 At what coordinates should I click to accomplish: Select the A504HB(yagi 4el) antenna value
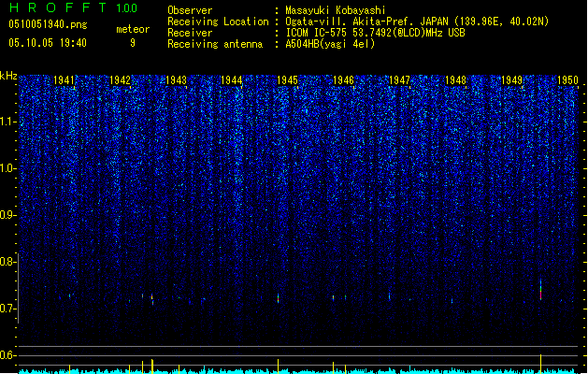pos(330,44)
